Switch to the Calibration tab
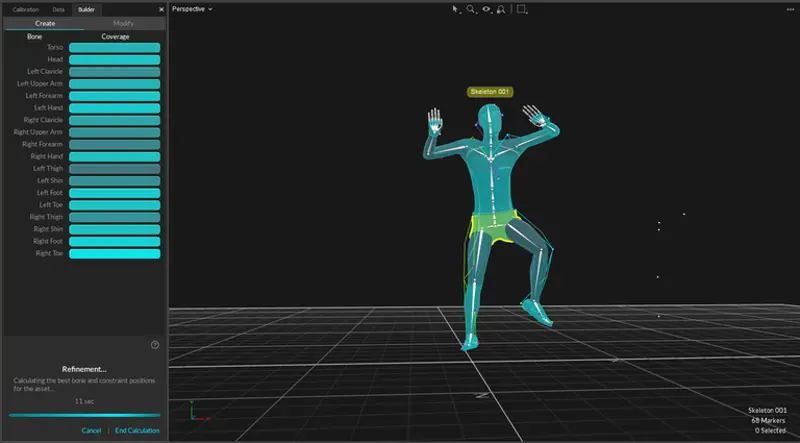 25,8
